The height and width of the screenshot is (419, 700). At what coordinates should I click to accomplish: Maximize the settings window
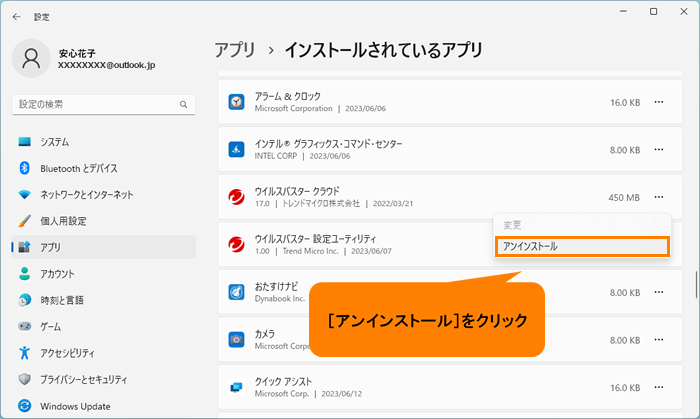(x=653, y=12)
